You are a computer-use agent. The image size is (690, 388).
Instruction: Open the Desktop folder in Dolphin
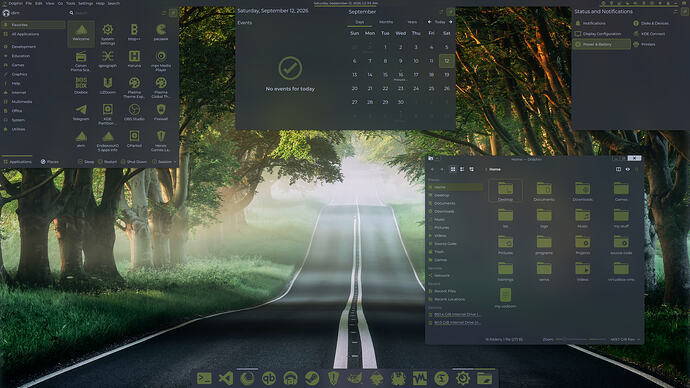point(505,191)
